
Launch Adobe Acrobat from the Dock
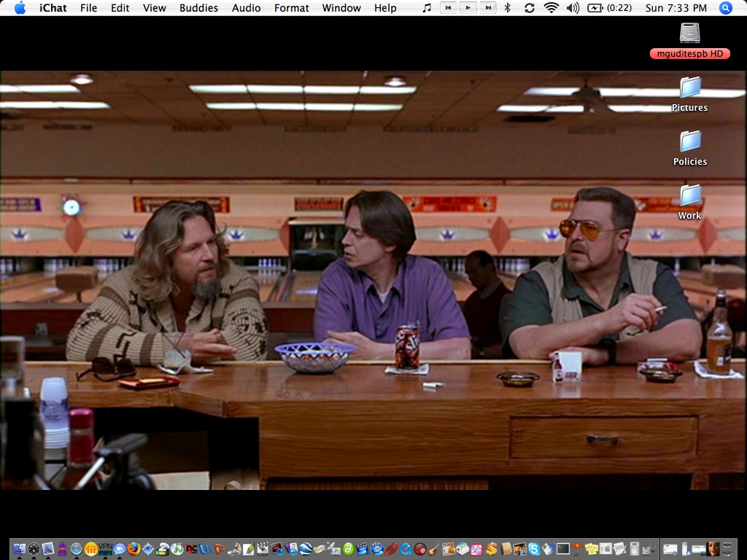click(x=476, y=548)
